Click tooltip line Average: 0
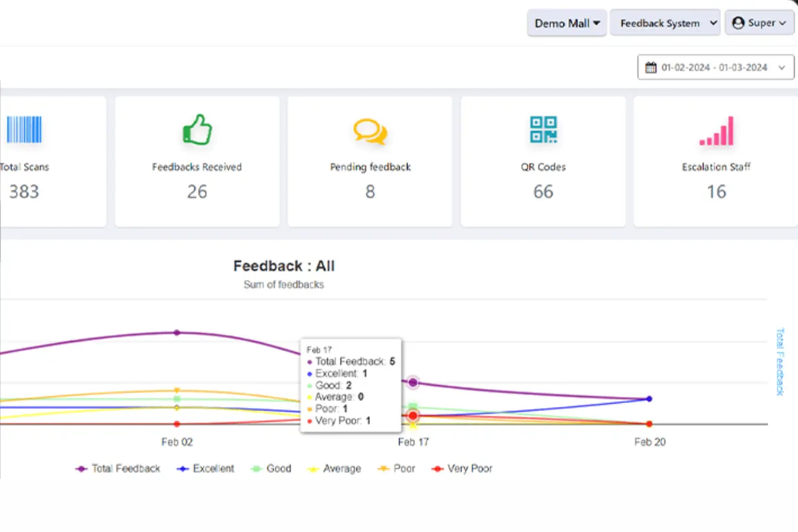This screenshot has width=798, height=532. [x=335, y=397]
